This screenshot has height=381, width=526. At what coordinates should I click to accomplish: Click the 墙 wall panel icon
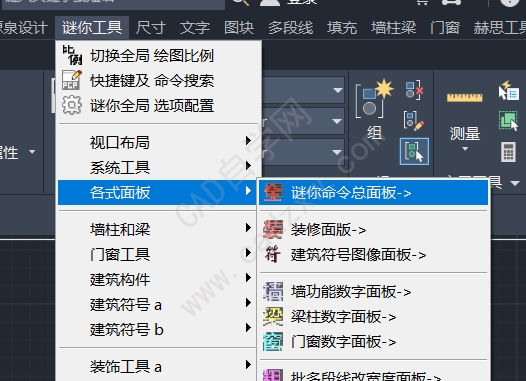coord(273,291)
